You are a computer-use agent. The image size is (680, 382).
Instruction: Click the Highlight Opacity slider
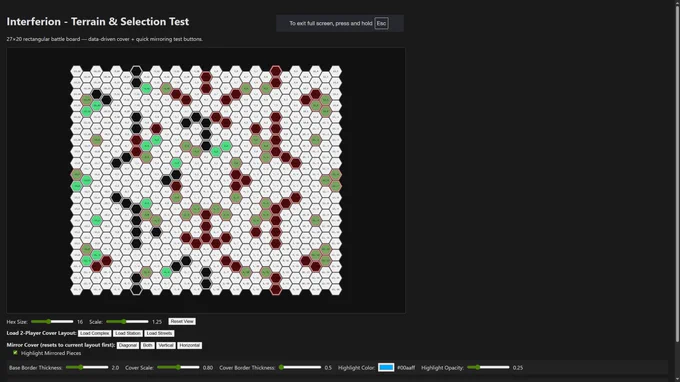point(488,368)
